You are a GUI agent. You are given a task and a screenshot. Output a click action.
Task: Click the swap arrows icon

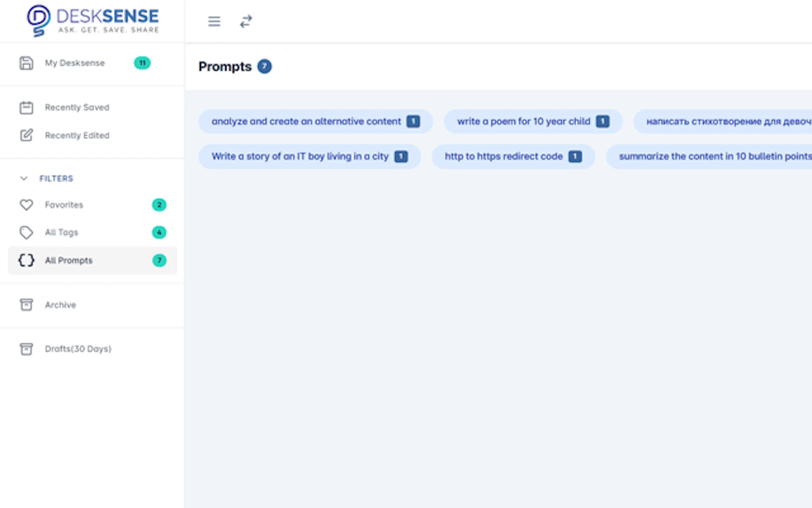246,22
